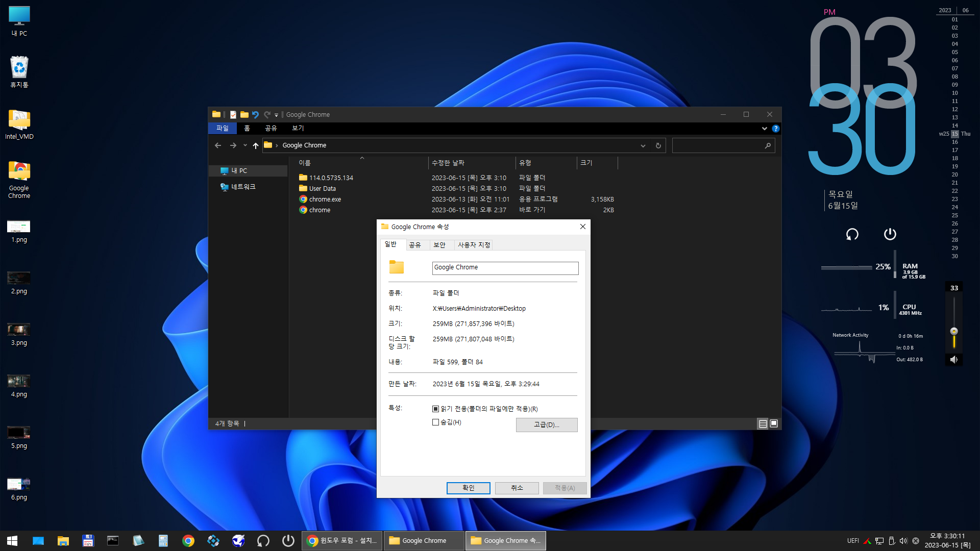Toggle the 숨김(H) checkbox

(x=435, y=422)
